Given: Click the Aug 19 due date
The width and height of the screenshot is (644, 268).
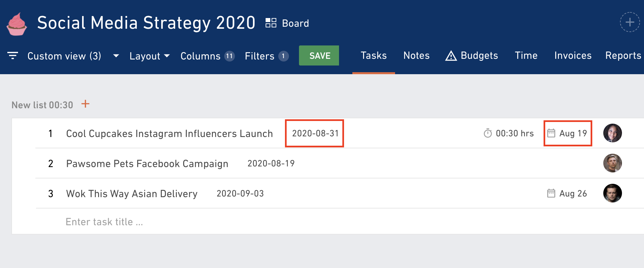Looking at the screenshot, I should tap(573, 133).
